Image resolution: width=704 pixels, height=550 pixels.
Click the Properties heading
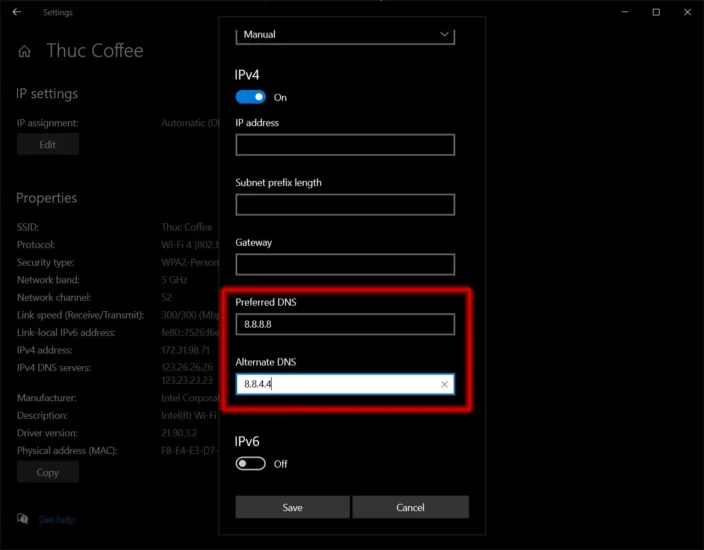47,198
